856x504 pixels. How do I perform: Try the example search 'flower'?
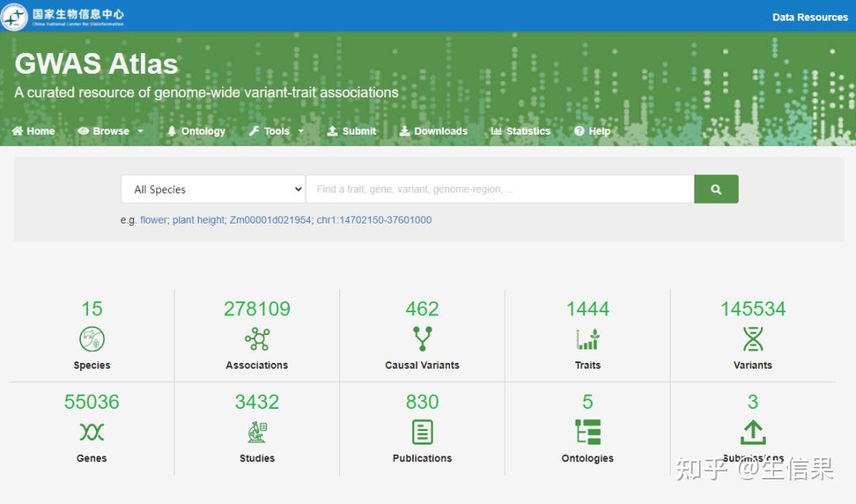[154, 220]
